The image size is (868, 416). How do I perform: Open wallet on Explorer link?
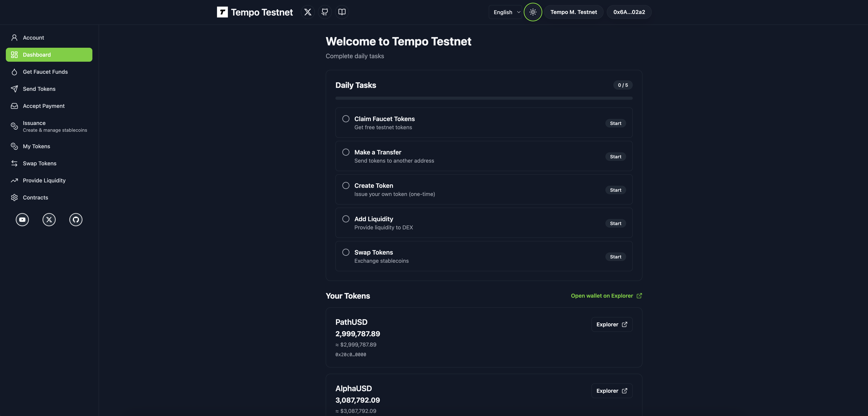[x=606, y=296]
